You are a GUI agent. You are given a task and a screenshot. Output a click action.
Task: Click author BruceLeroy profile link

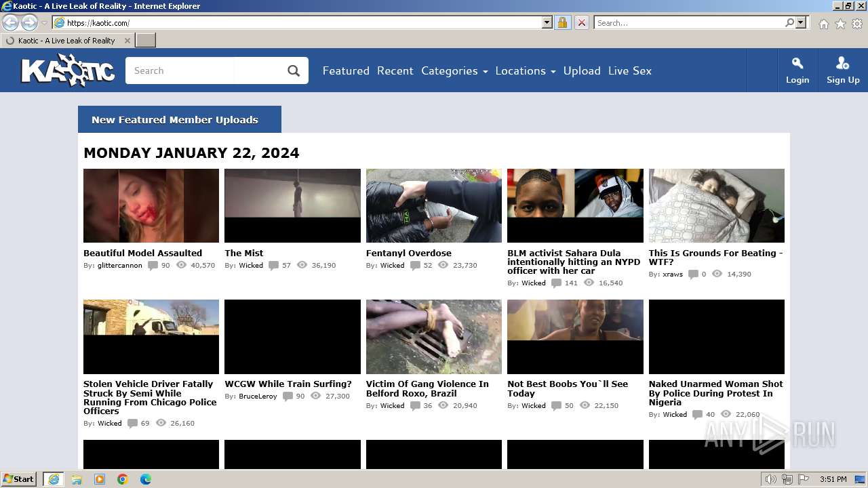(258, 396)
